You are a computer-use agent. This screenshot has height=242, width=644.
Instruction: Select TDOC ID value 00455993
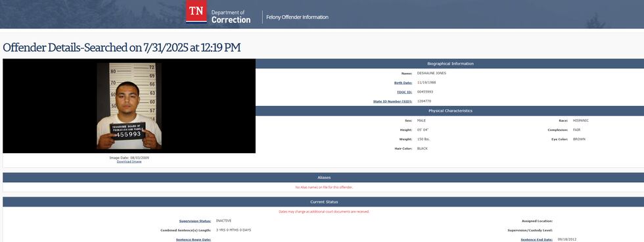[x=425, y=92]
